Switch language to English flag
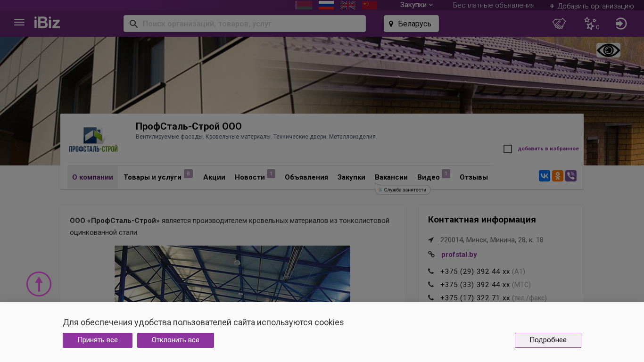The width and height of the screenshot is (644, 362). [x=348, y=5]
